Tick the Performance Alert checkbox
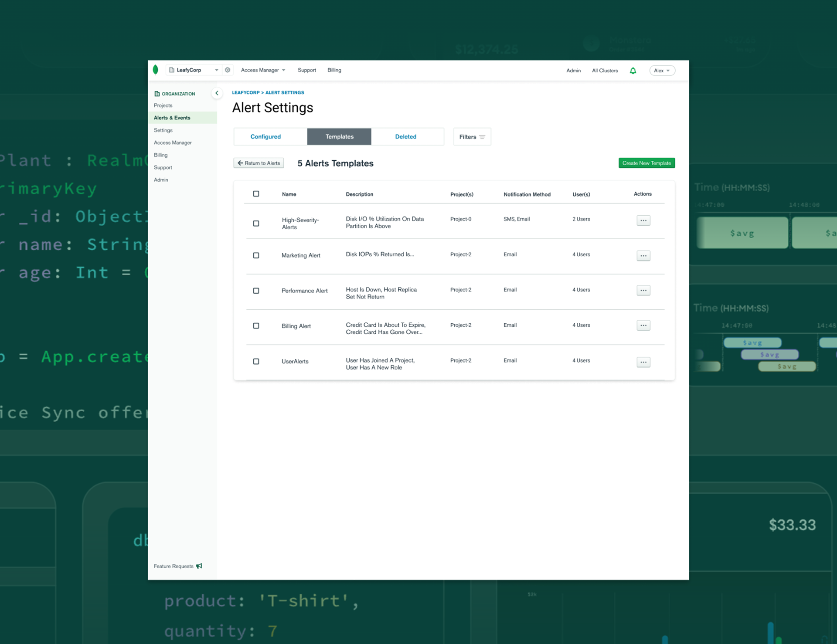Viewport: 837px width, 644px height. point(256,291)
